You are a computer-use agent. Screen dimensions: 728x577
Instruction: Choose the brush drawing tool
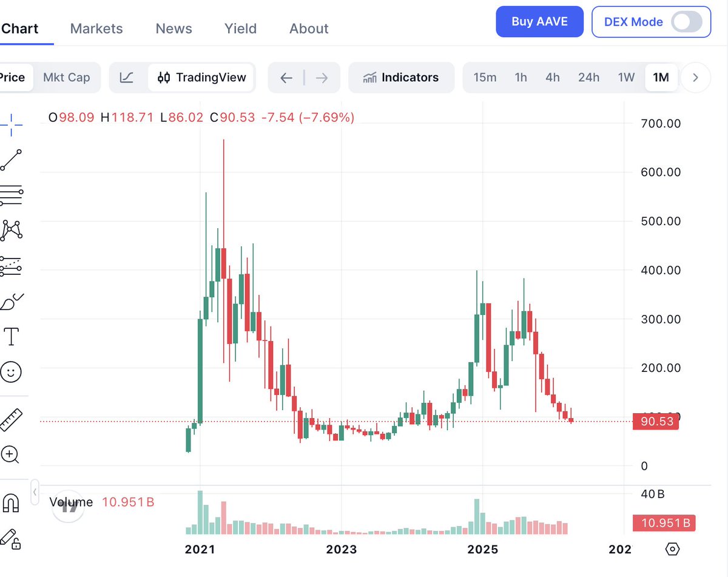coord(11,301)
